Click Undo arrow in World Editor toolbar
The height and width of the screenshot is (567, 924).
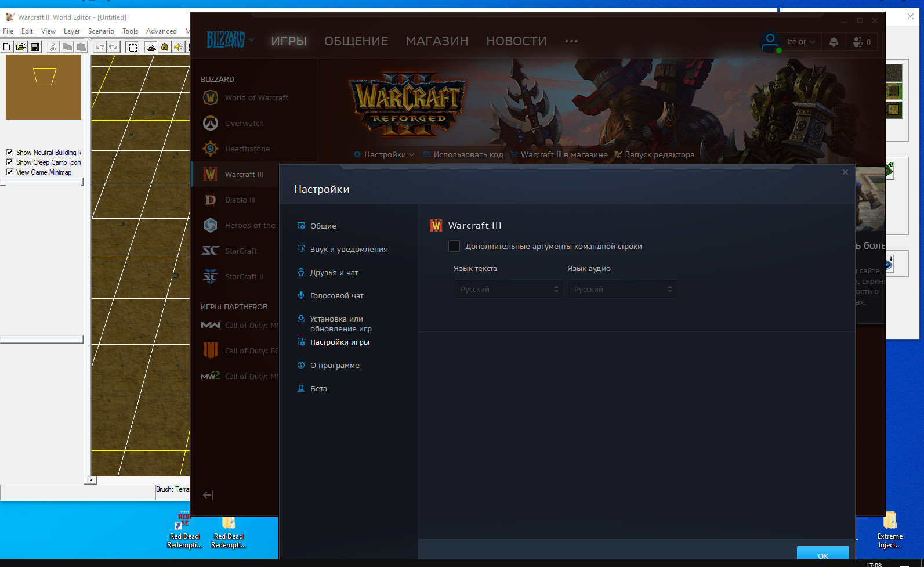[x=100, y=47]
